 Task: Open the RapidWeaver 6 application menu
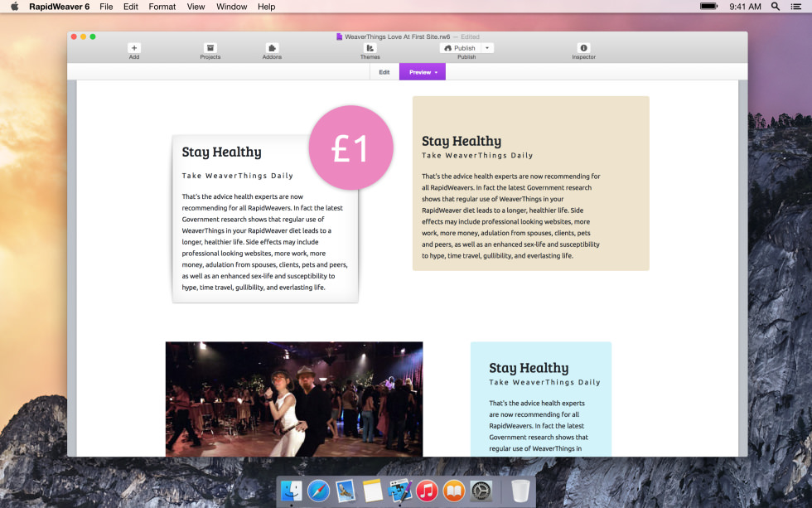click(x=59, y=7)
